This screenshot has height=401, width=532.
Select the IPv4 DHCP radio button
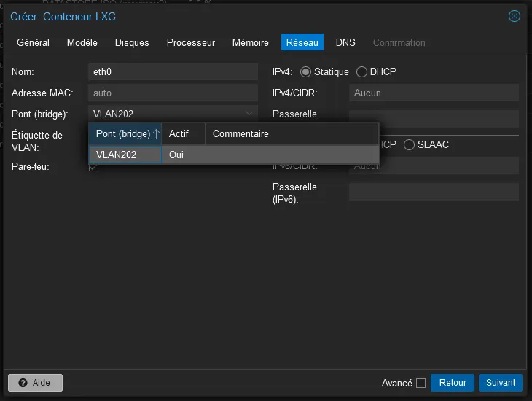click(362, 72)
